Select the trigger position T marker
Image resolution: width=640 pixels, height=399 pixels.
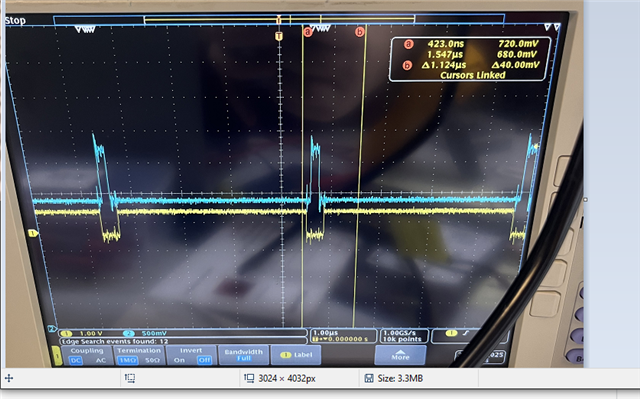tap(279, 36)
